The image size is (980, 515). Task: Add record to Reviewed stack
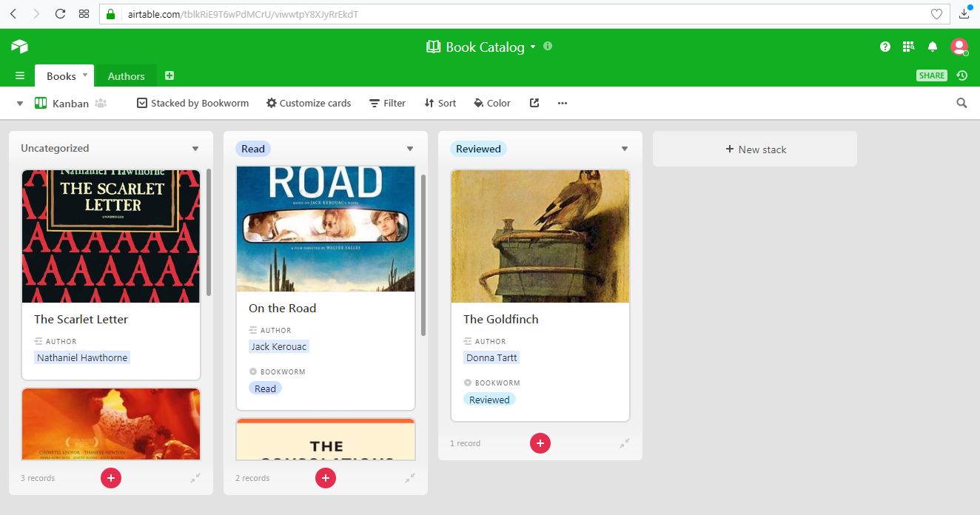coord(540,443)
